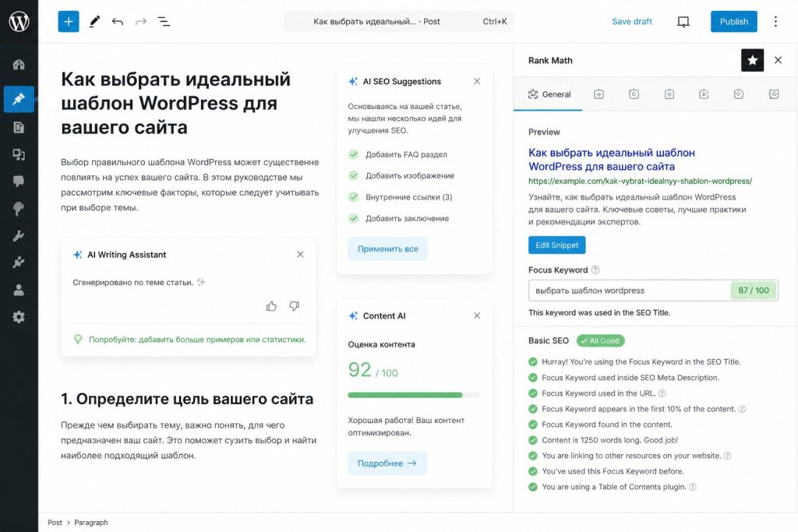The height and width of the screenshot is (532, 798).
Task: Click help icon beside linking resources check
Action: point(728,456)
